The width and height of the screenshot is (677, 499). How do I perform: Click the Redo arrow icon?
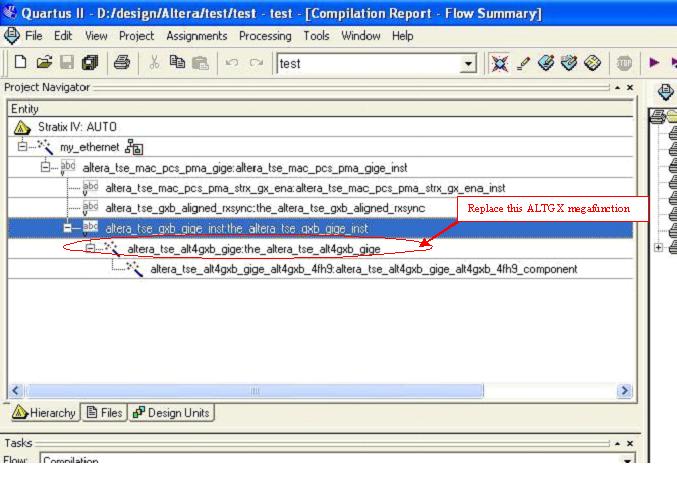pyautogui.click(x=256, y=63)
